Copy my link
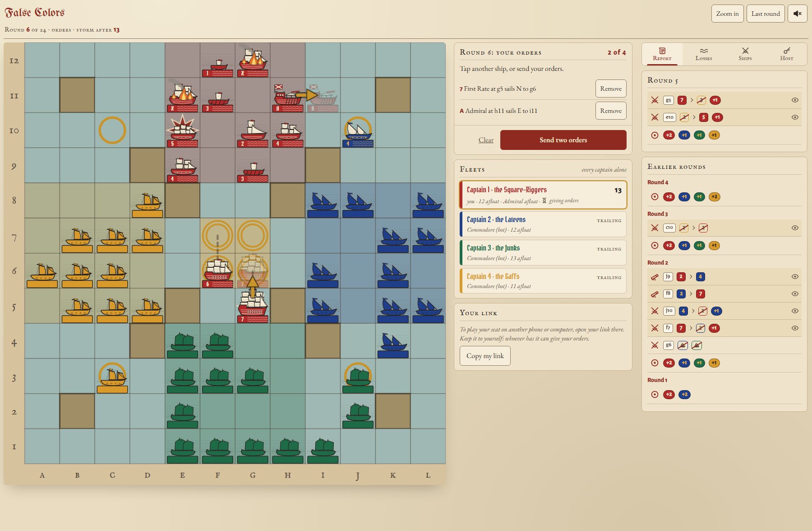Screen dimensions: 812x531 (485, 356)
